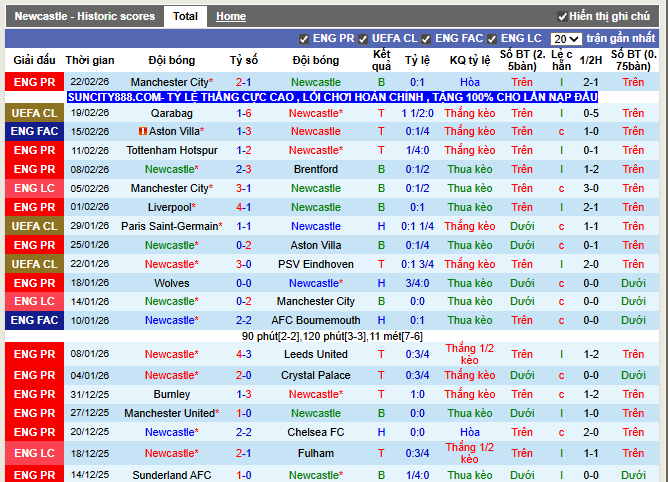
Task: Click AFC Bournemouth team name
Action: point(316,320)
